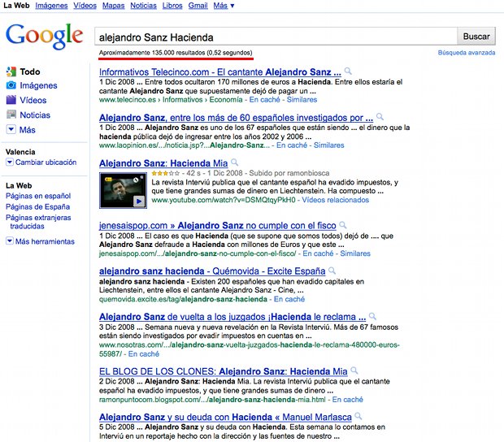Open the YouTube video thumbnail of Alejandro Sanz
The height and width of the screenshot is (442, 504).
pyautogui.click(x=123, y=190)
